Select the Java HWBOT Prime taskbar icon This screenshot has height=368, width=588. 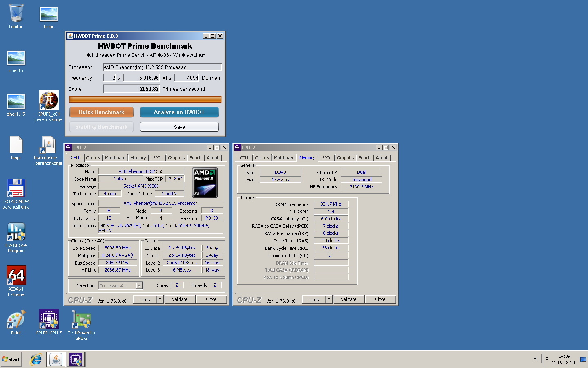click(56, 359)
